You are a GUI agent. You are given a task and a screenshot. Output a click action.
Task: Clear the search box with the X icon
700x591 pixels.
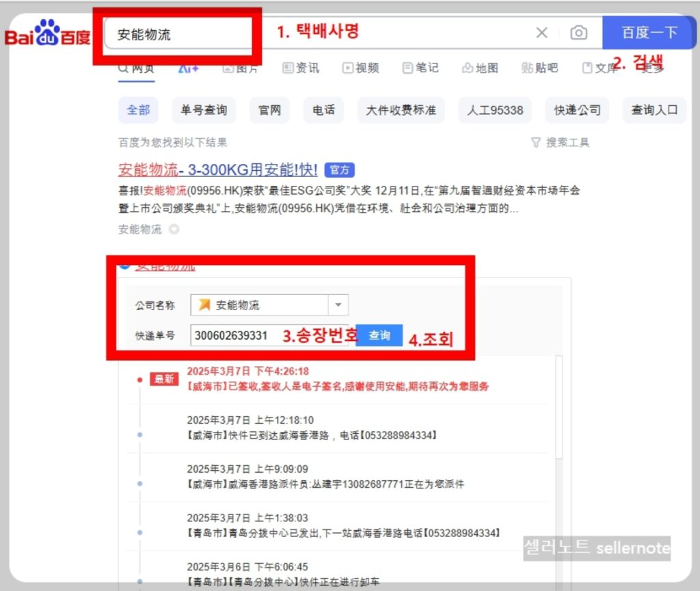(541, 33)
